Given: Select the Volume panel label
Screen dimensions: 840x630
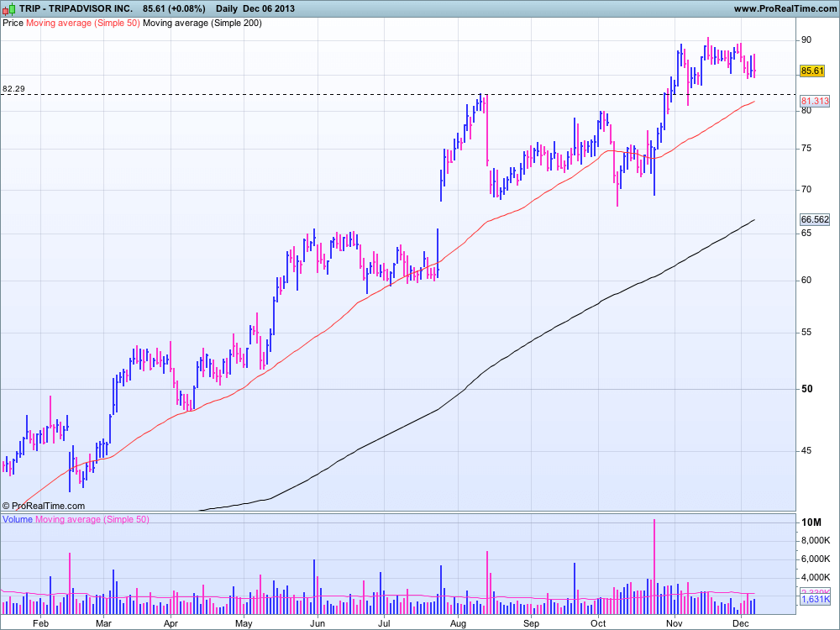Looking at the screenshot, I should (x=18, y=519).
